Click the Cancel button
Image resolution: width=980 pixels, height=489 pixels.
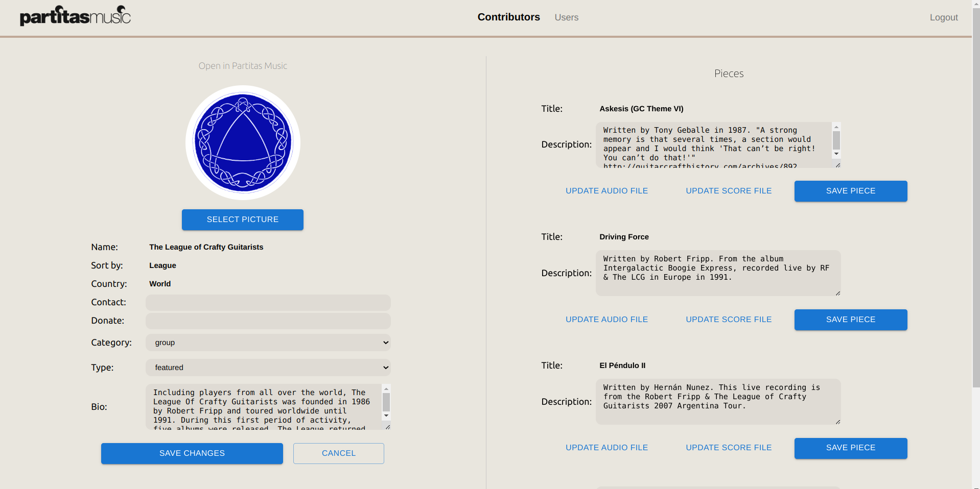click(339, 453)
